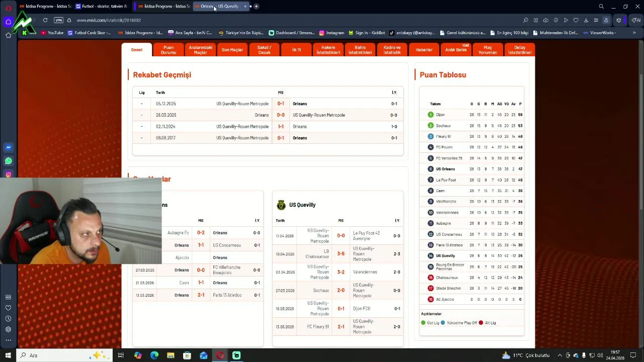Click the snapshot camera icon in toolbar
Screen dimensions: 644x362
click(x=546, y=20)
